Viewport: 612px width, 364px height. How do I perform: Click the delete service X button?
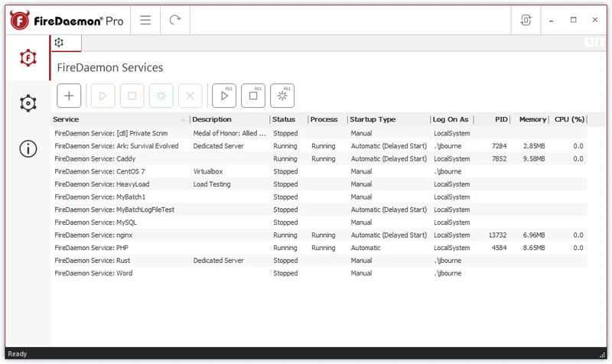point(190,96)
